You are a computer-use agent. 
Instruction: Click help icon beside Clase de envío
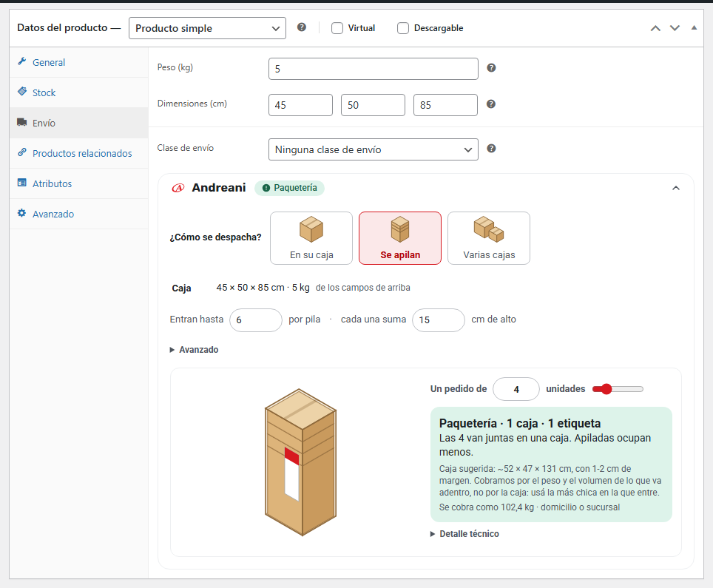click(x=491, y=149)
